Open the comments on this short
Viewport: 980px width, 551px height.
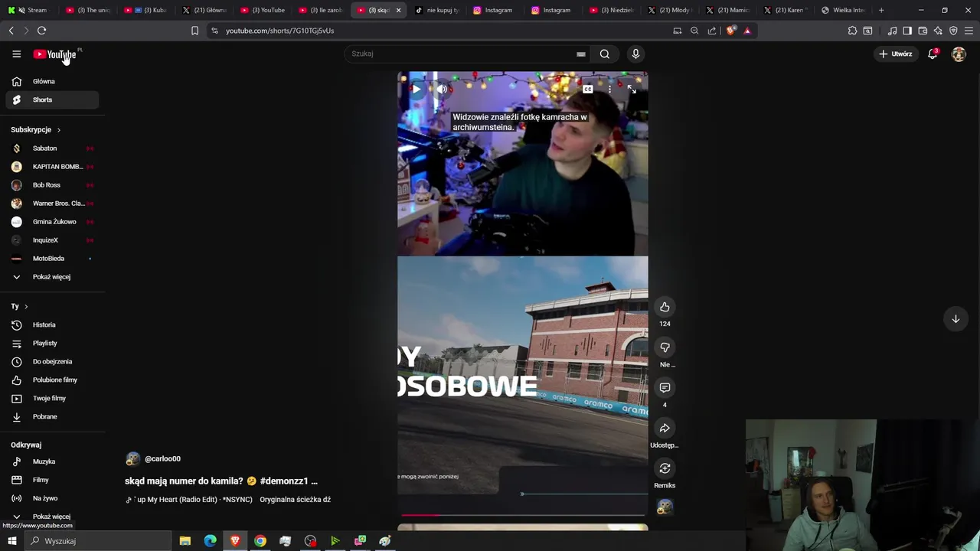665,388
